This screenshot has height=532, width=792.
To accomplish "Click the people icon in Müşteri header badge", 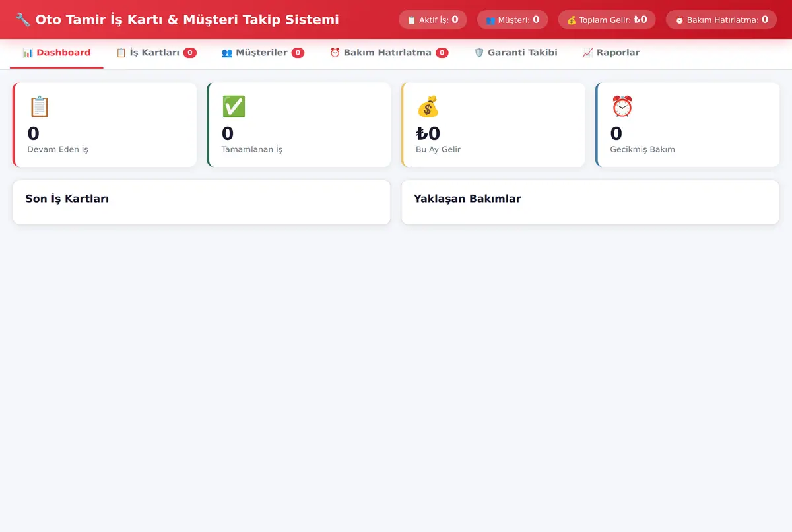I will coord(490,20).
